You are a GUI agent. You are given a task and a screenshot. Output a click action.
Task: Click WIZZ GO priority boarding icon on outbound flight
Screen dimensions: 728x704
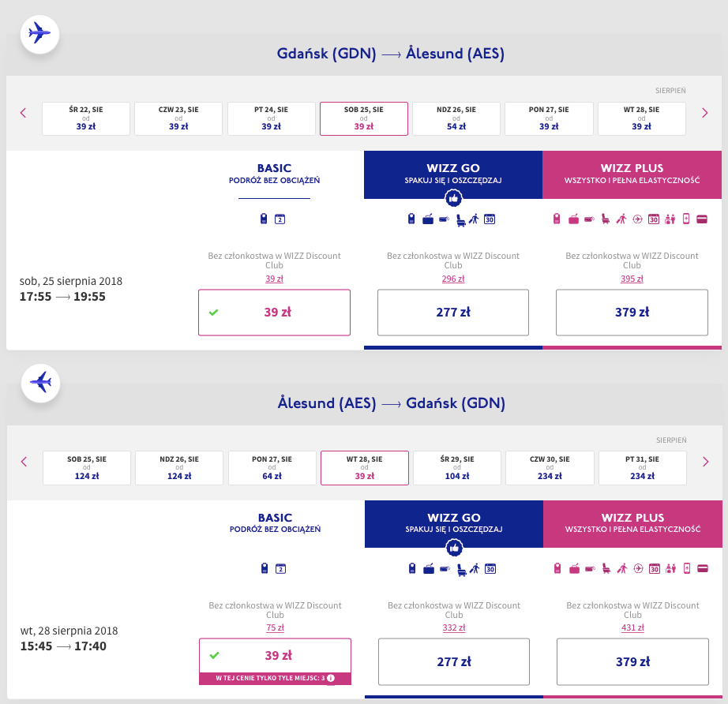[x=474, y=219]
